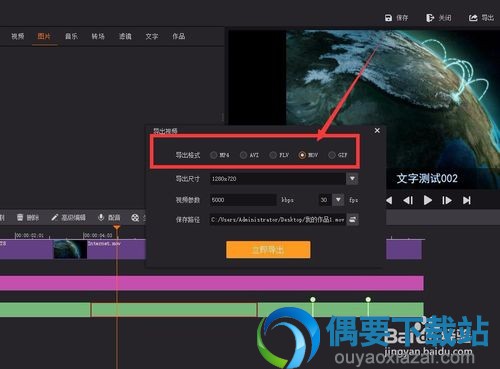Viewport: 500px width, 369px height.
Task: Click the close project (关闭) icon in top bar
Action: 430,18
